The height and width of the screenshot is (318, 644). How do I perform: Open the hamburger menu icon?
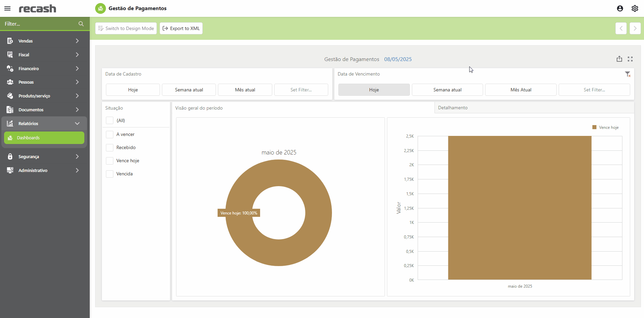tap(7, 8)
